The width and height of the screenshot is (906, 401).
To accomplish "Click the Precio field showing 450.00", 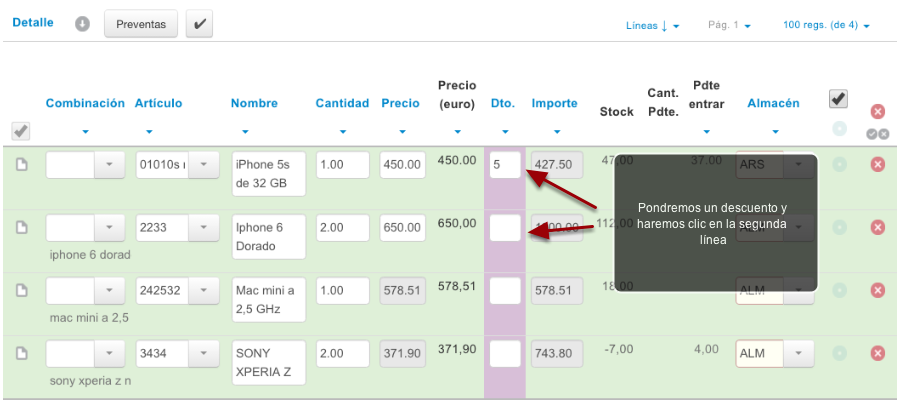I will pos(403,165).
